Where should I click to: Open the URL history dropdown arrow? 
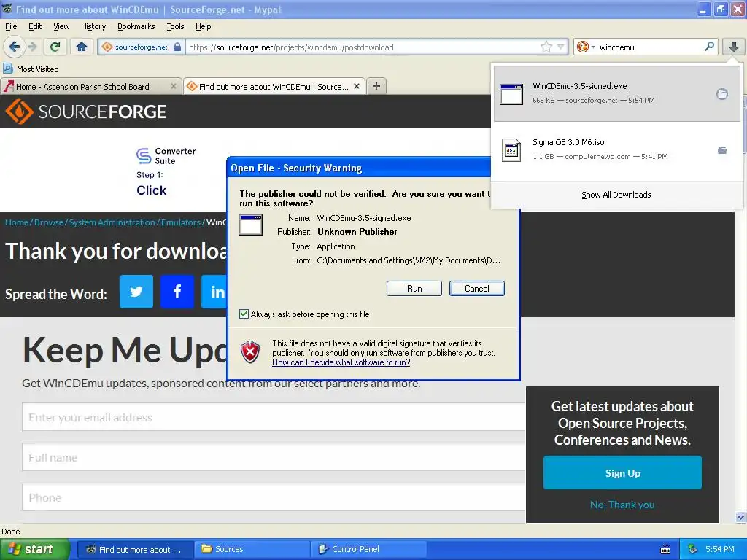pos(561,47)
